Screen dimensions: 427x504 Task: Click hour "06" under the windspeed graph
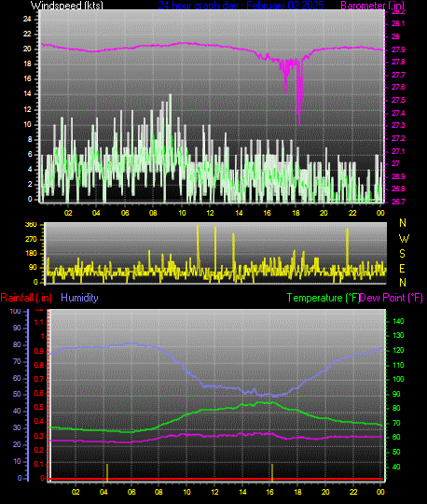(x=125, y=213)
